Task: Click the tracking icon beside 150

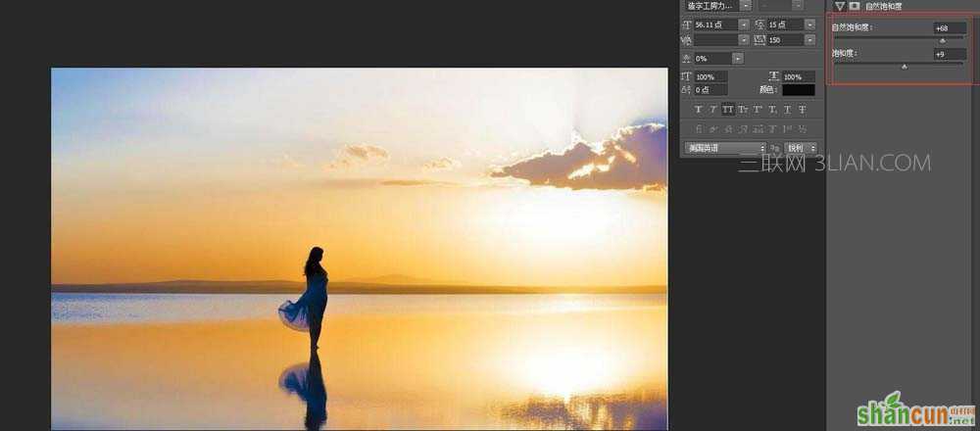Action: (760, 40)
